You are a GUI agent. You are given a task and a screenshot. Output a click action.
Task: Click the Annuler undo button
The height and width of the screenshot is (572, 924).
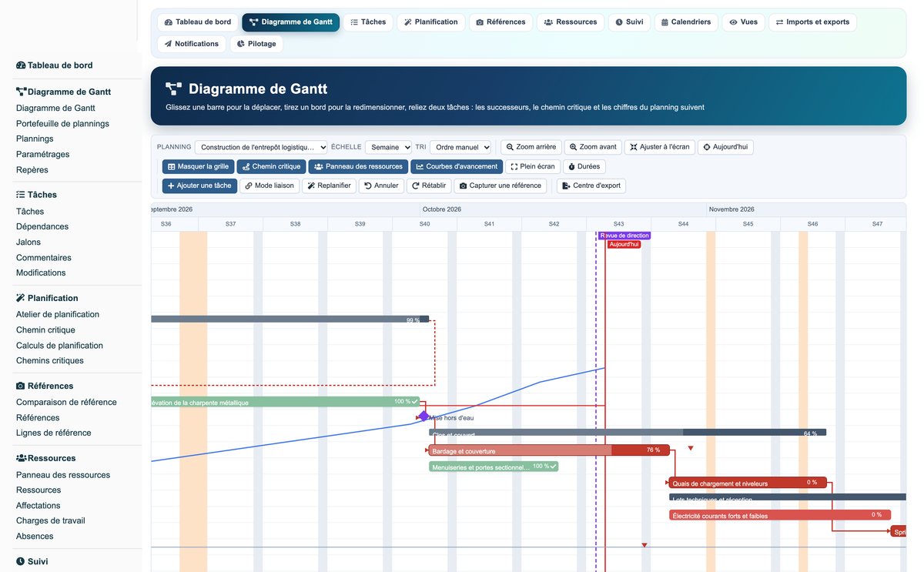(x=381, y=186)
